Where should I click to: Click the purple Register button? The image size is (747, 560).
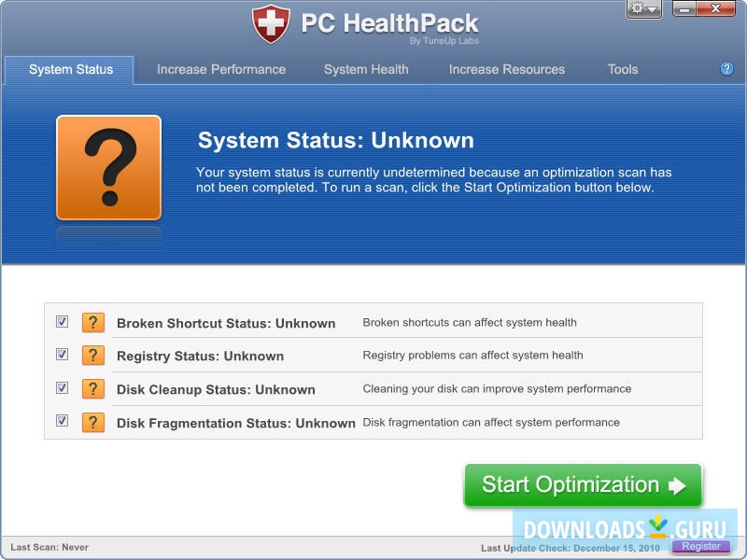(701, 546)
